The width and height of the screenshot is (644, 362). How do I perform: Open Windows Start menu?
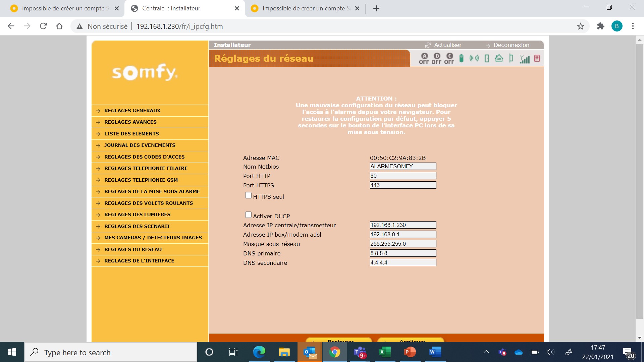pyautogui.click(x=12, y=352)
